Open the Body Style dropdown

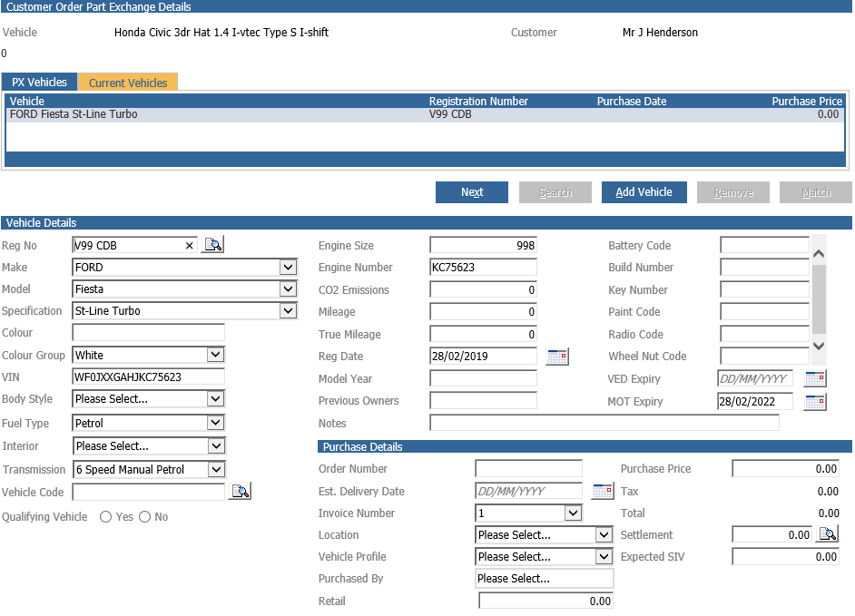(216, 399)
